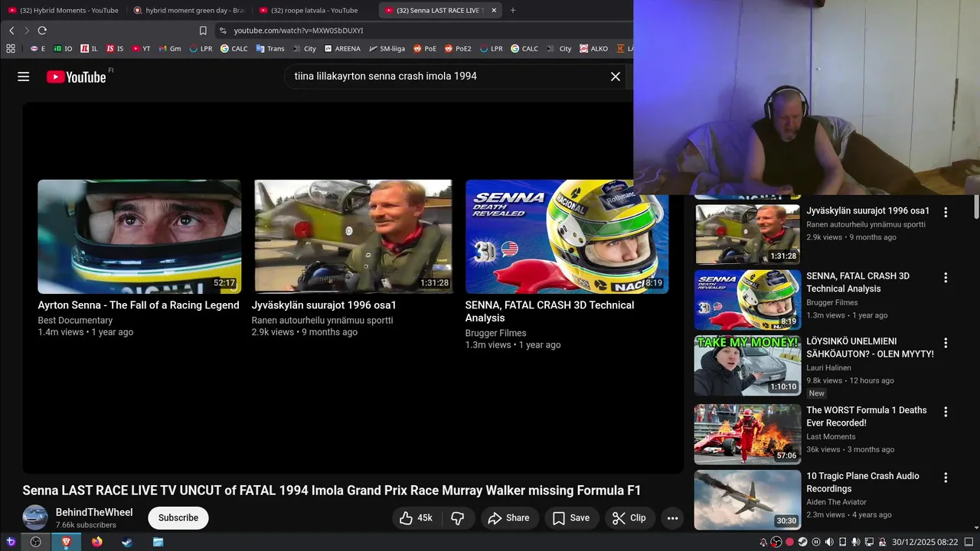Open the IL bookmark
The height and width of the screenshot is (551, 980).
tap(90, 48)
